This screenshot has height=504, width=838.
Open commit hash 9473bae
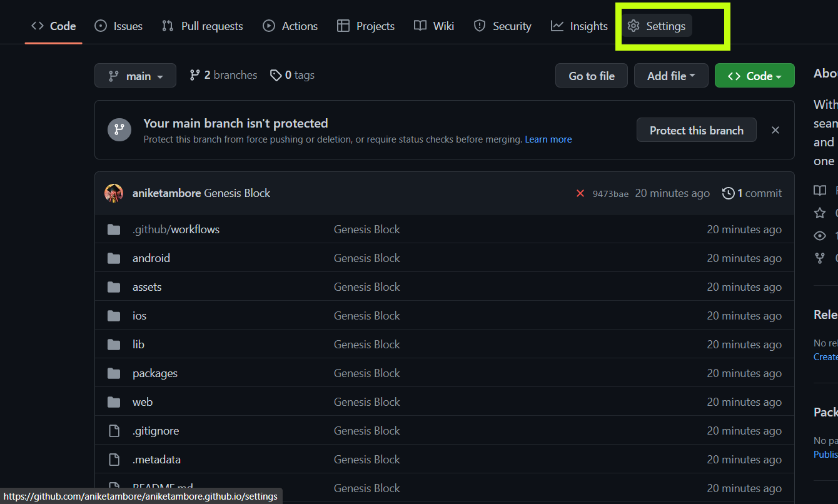(x=610, y=194)
